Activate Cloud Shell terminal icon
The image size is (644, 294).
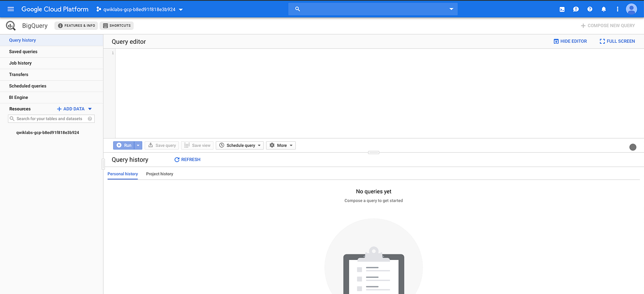pos(562,9)
